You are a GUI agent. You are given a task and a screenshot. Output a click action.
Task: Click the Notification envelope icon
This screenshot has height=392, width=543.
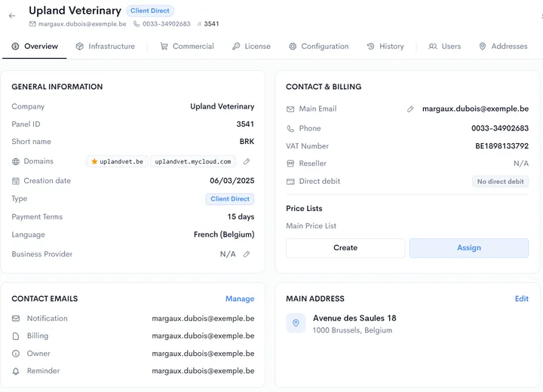16,318
